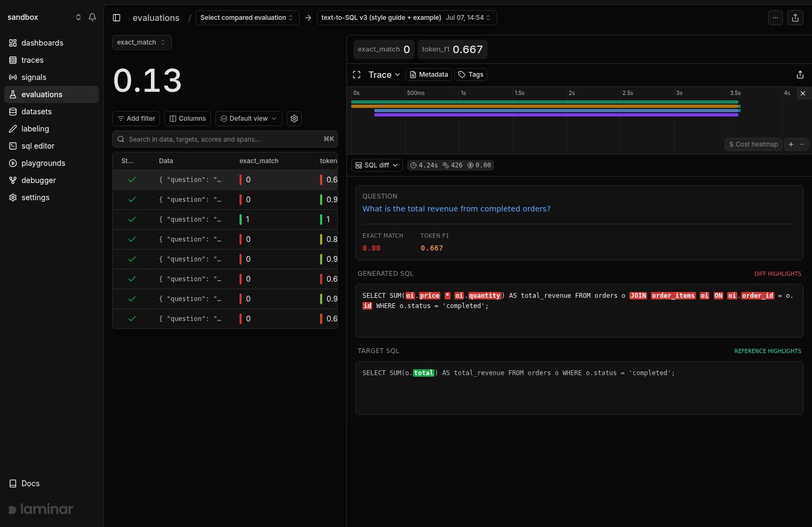The width and height of the screenshot is (812, 527).
Task: Click the share icon in top header
Action: tap(795, 18)
